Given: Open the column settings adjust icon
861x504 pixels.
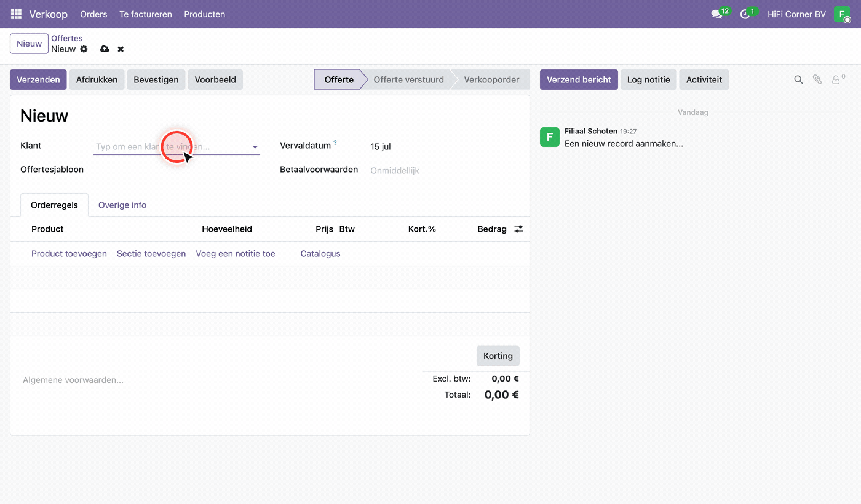Looking at the screenshot, I should pyautogui.click(x=519, y=229).
